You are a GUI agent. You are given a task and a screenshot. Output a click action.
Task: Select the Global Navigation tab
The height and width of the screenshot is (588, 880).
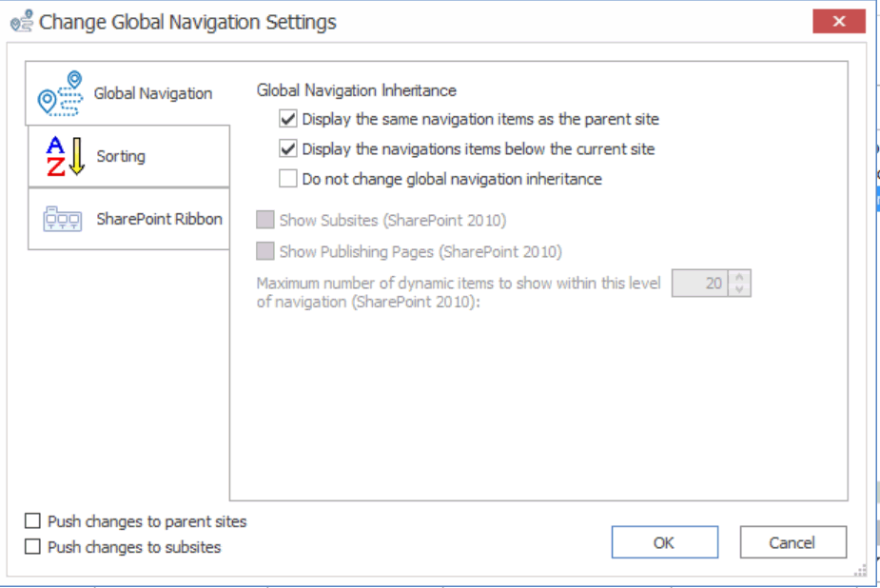tap(152, 92)
